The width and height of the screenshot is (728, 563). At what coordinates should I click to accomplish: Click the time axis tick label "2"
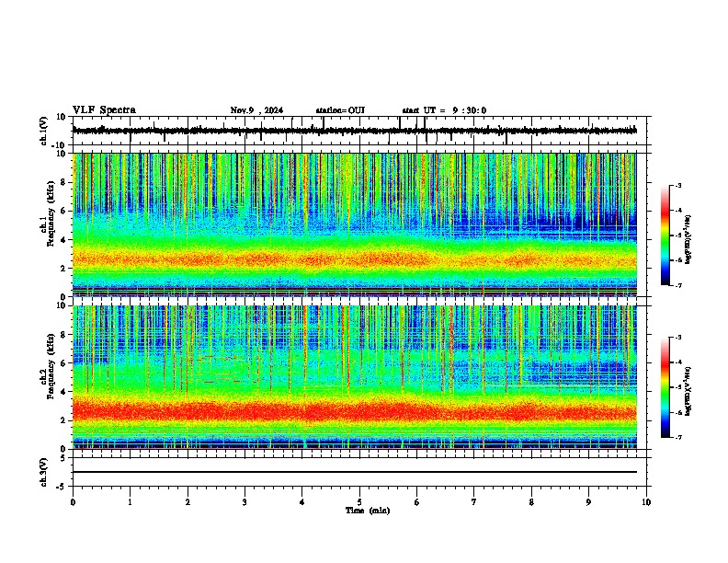click(188, 502)
